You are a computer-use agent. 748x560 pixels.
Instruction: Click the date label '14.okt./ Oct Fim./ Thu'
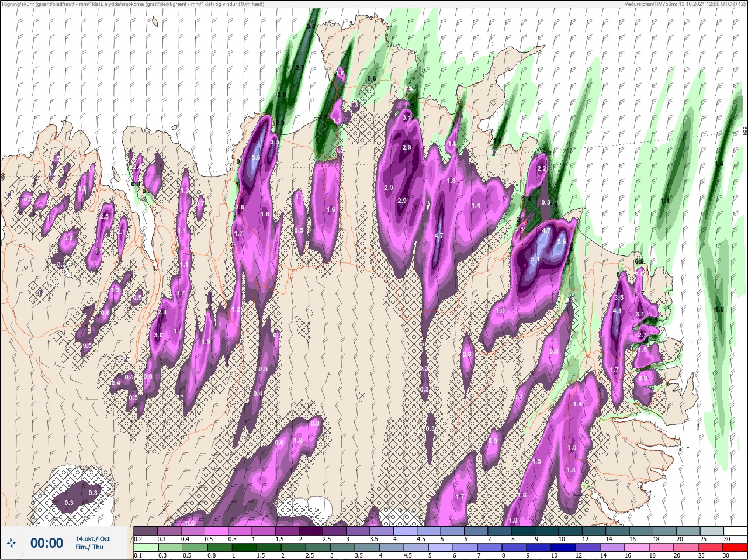coord(92,543)
